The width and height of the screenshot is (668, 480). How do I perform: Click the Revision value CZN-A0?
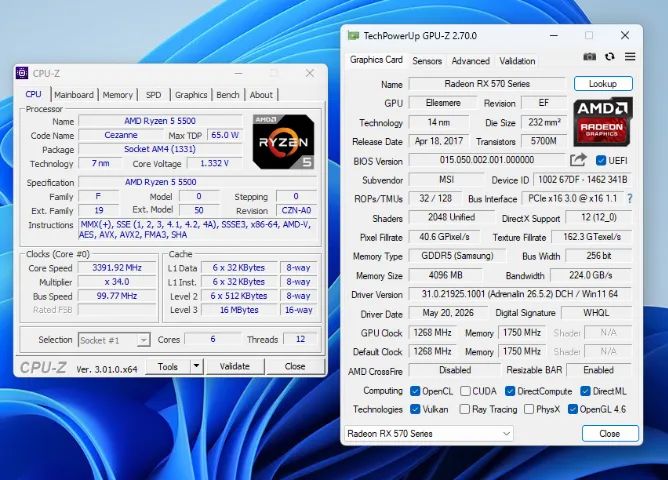click(x=296, y=210)
